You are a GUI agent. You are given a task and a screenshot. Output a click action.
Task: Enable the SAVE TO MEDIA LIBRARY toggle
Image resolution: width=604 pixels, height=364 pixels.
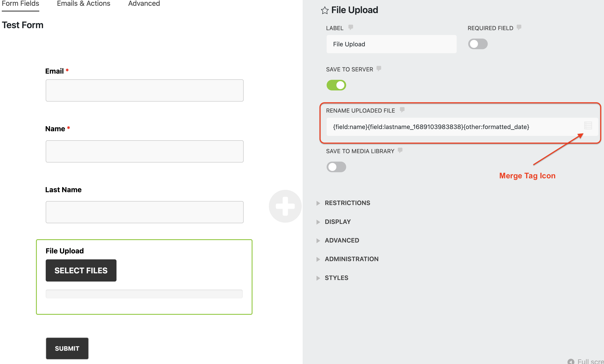pos(336,167)
